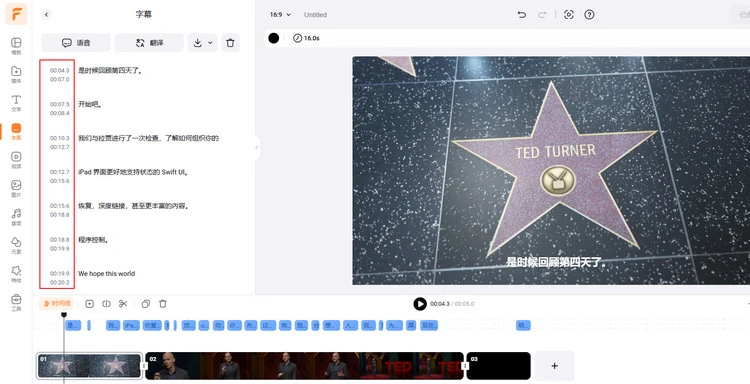Toggle the 时间线 timeline button
This screenshot has width=750, height=384.
(x=56, y=304)
